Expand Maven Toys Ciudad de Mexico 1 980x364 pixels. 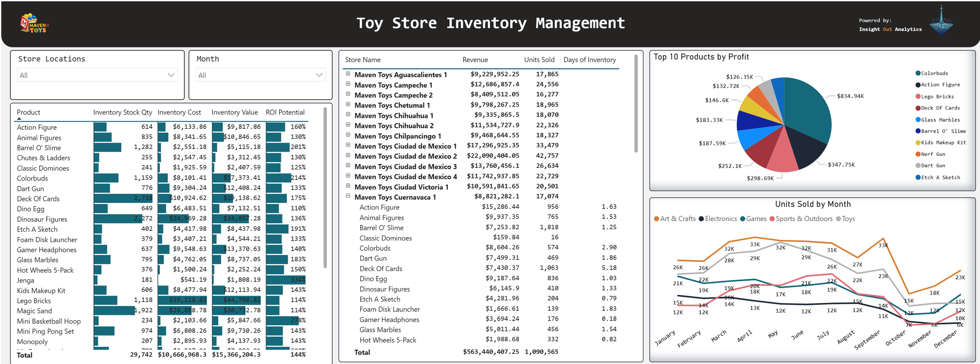348,145
